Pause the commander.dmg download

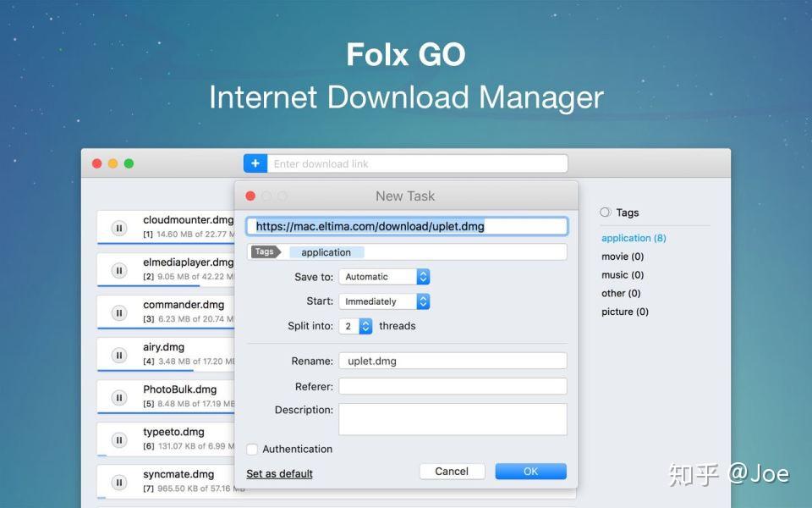click(118, 311)
